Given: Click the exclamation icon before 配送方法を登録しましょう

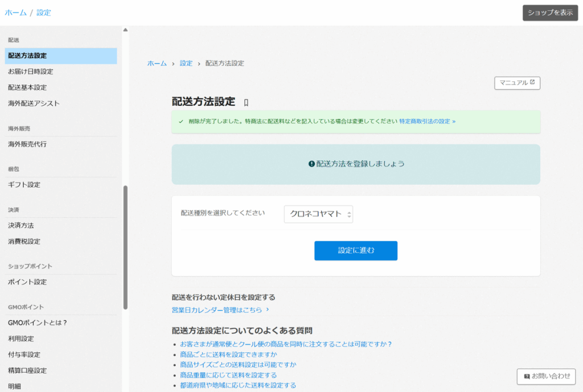Looking at the screenshot, I should (311, 164).
